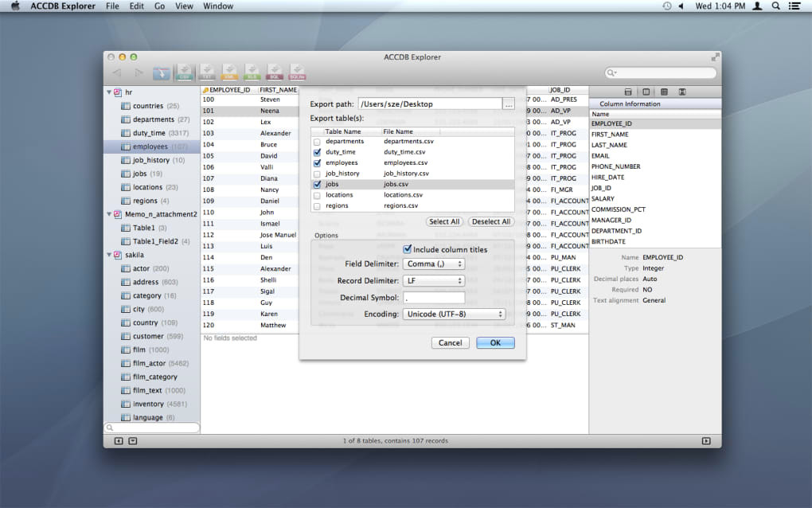Click the hr database icon in the sidebar
This screenshot has width=812, height=508.
[118, 92]
